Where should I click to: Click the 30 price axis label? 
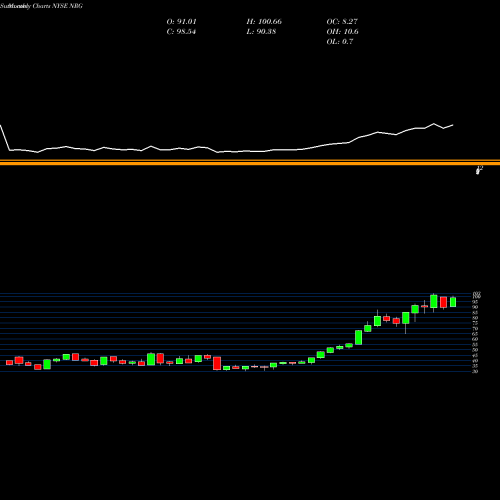pos(475,371)
